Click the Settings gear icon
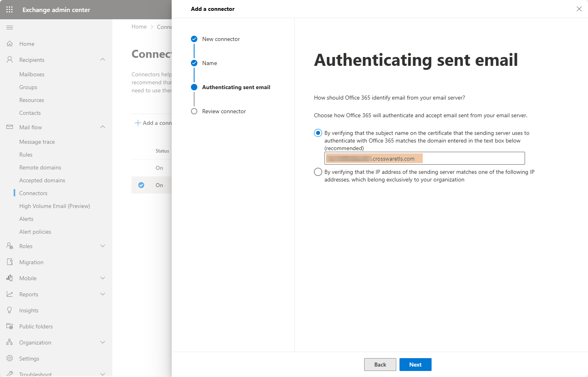This screenshot has height=377, width=588. click(10, 359)
